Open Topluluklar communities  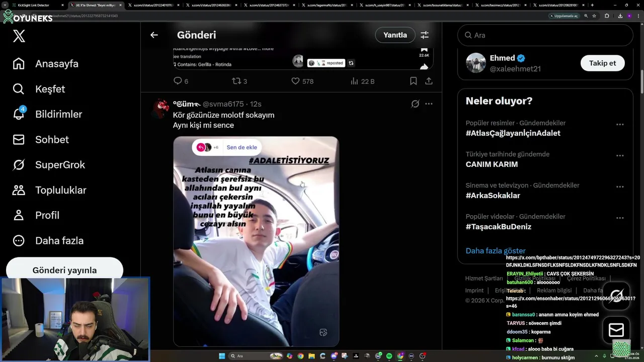tap(49, 190)
